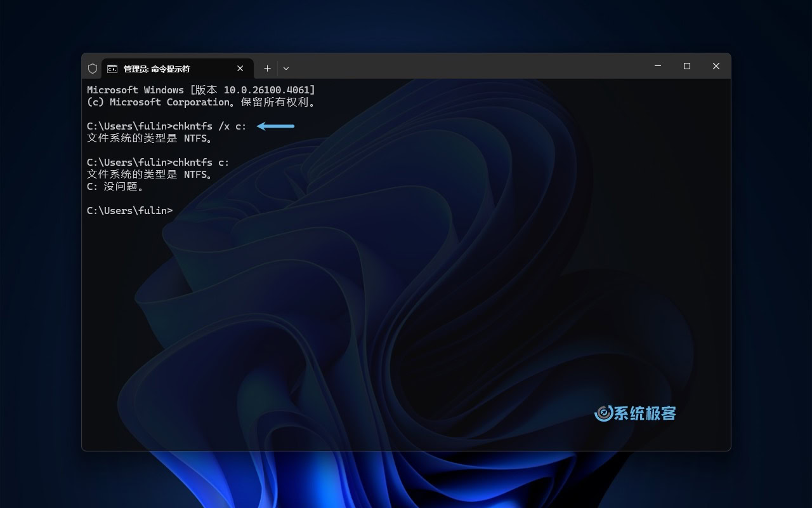This screenshot has width=812, height=508.
Task: Click the second "chkntfs c:" command line
Action: [158, 163]
